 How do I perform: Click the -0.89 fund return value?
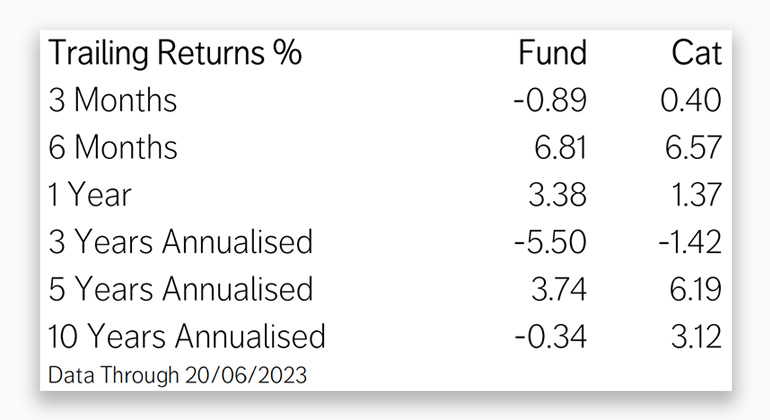[x=550, y=100]
